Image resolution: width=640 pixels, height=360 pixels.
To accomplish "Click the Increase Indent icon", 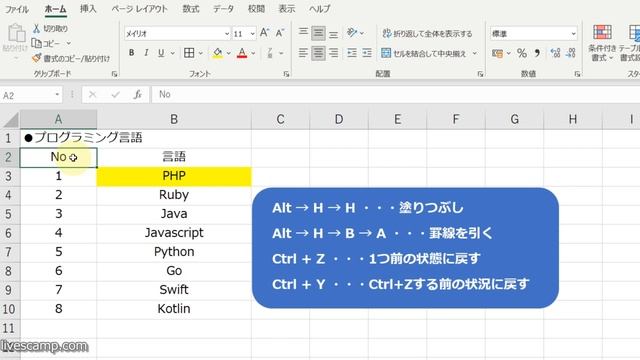I will [367, 53].
